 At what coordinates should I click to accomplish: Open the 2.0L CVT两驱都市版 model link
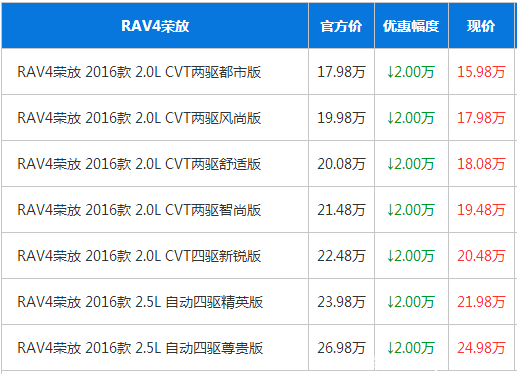(x=139, y=72)
